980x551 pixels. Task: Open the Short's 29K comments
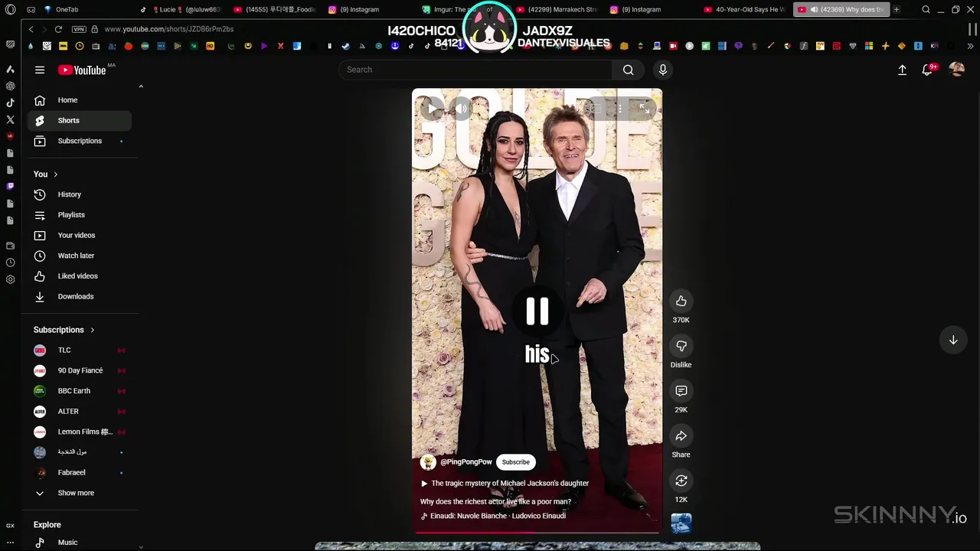(x=681, y=391)
